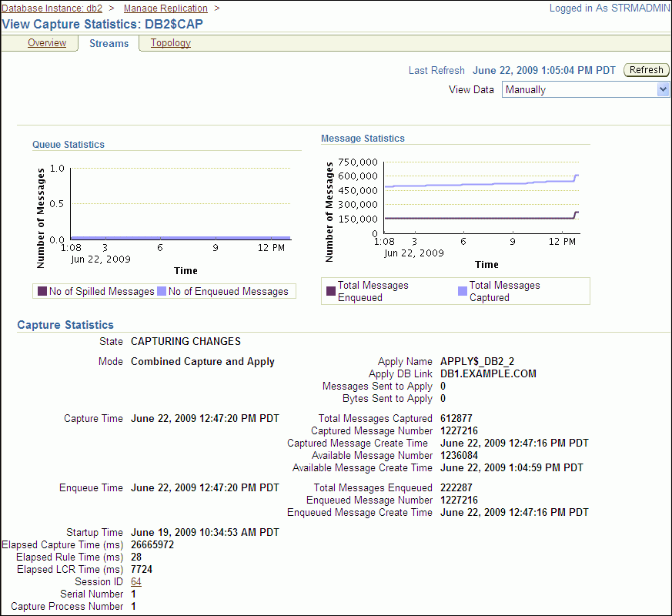Click the No of Spilled Messages legend swatch
Viewport: 672px width, 616px height.
(42, 291)
